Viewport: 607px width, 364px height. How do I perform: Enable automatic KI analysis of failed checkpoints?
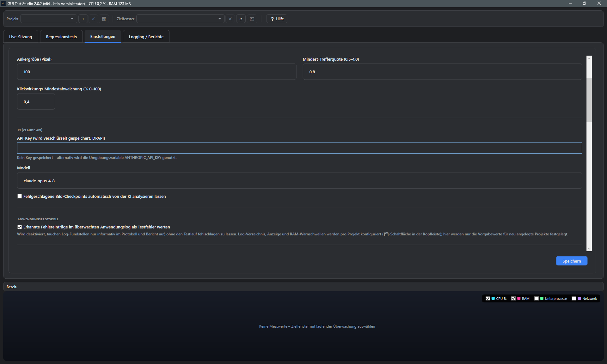click(x=20, y=196)
